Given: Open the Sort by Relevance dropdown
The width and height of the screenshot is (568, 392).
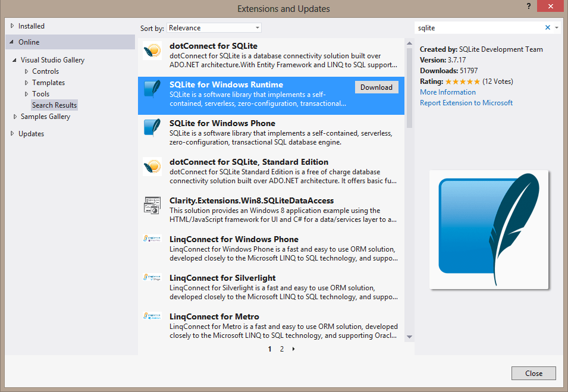Looking at the screenshot, I should (214, 28).
